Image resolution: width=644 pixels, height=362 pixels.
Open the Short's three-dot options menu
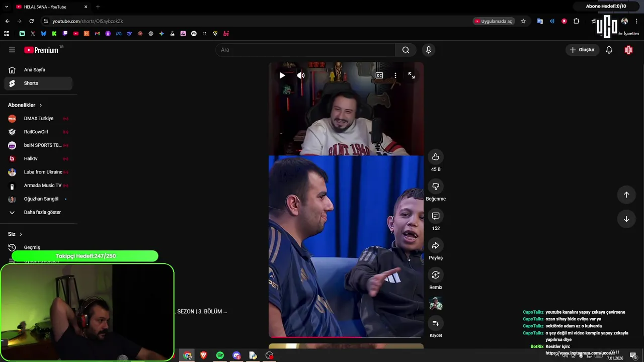(395, 75)
